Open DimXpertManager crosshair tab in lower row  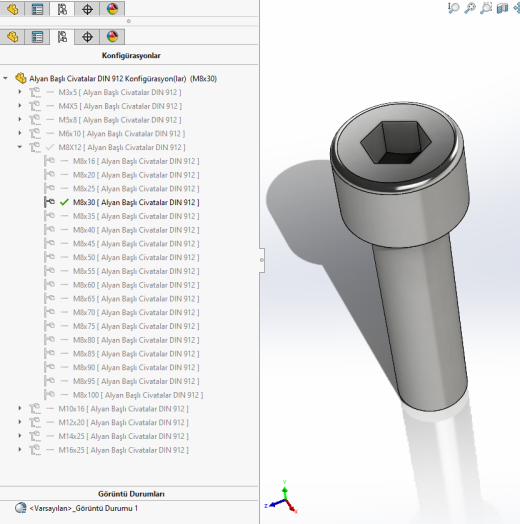click(x=87, y=36)
